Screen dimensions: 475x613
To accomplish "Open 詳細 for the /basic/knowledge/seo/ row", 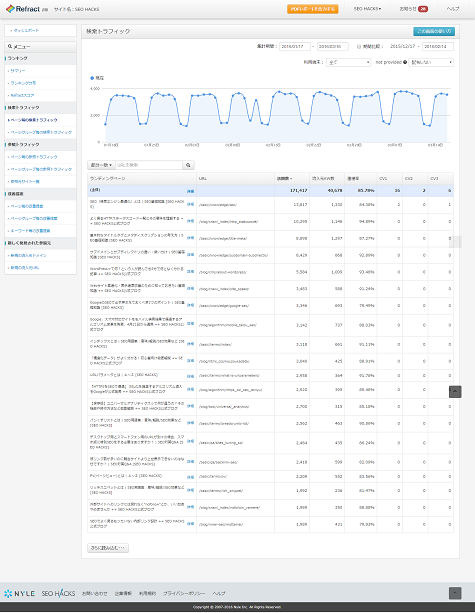I will pyautogui.click(x=190, y=204).
